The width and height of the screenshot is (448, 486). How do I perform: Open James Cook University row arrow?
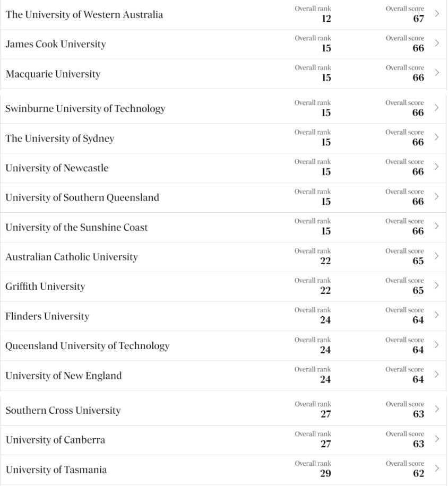437,43
